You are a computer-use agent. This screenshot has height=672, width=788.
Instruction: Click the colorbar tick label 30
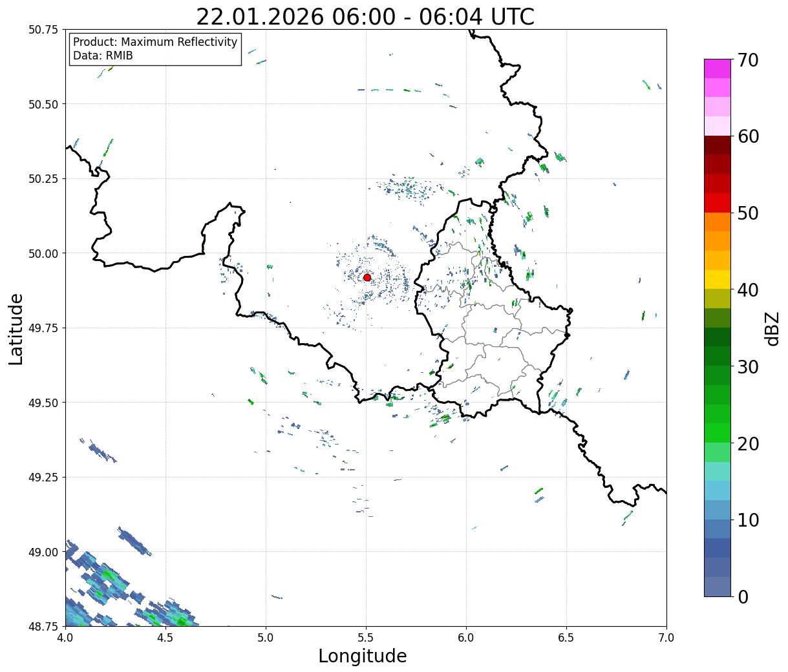click(748, 367)
